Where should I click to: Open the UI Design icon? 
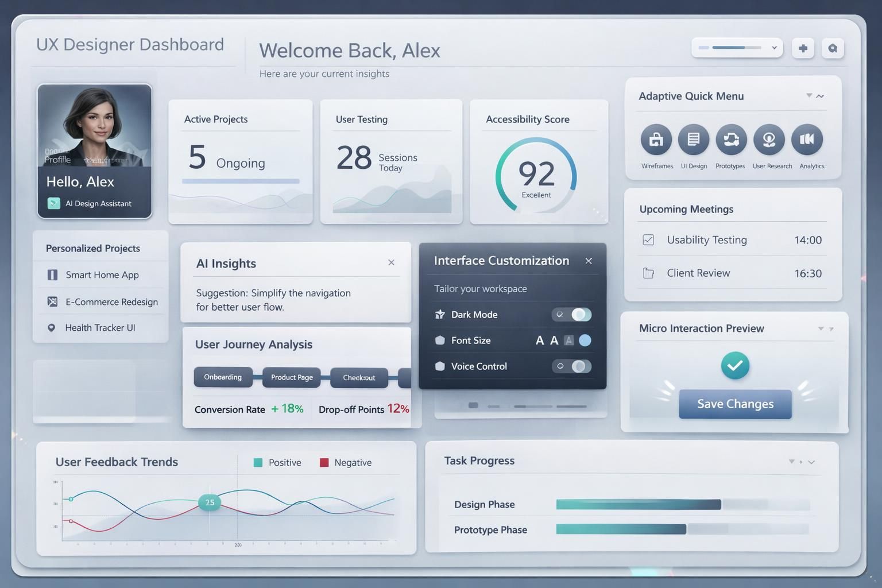pyautogui.click(x=694, y=140)
